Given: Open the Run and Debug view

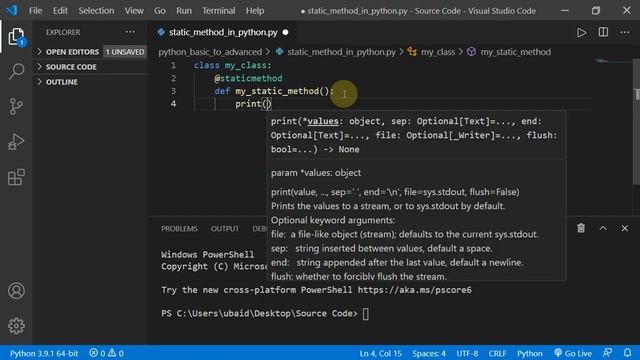Looking at the screenshot, I should click(16, 142).
